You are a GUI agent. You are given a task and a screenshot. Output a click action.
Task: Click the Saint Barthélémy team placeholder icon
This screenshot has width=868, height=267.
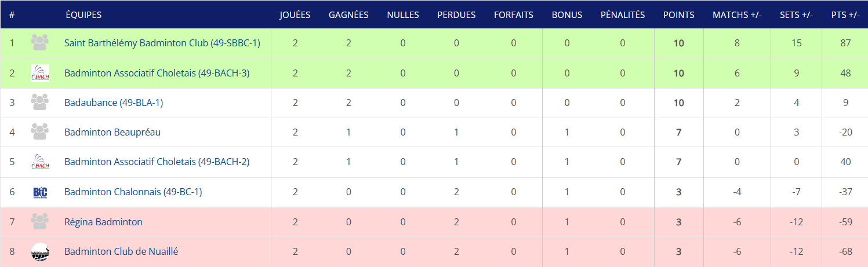40,43
